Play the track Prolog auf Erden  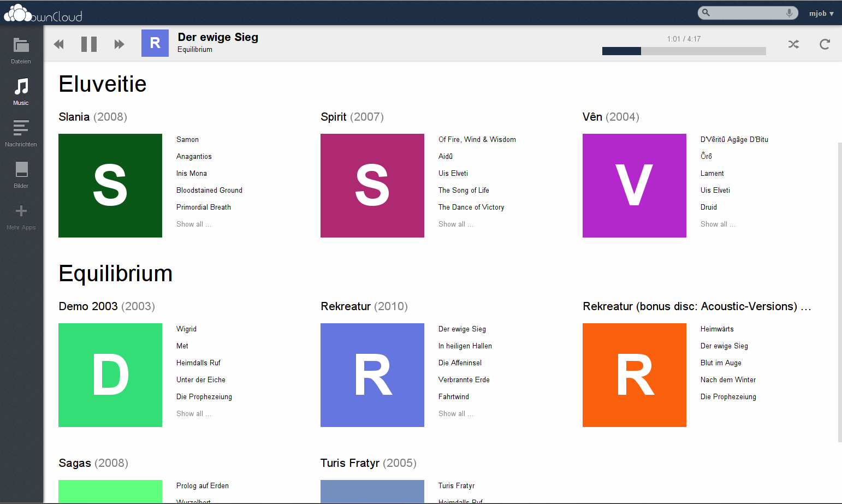pos(203,486)
